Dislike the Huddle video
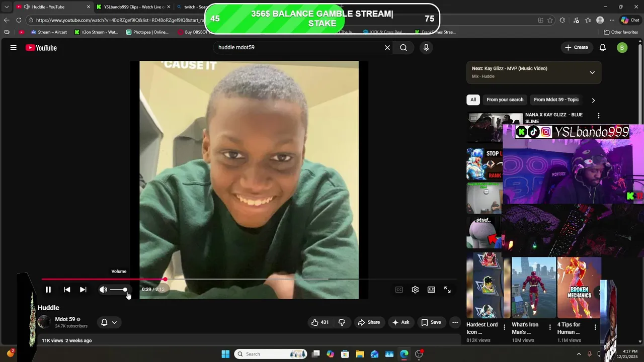This screenshot has height=362, width=644. coord(342,322)
